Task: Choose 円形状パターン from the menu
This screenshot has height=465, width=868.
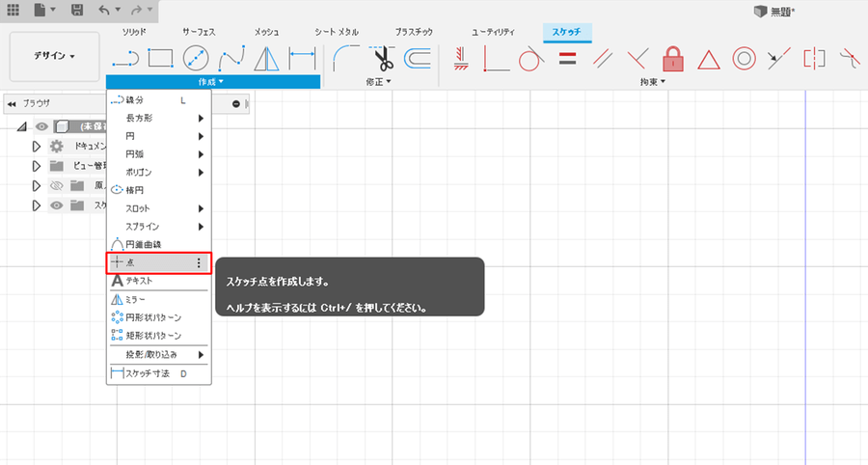Action: [158, 317]
